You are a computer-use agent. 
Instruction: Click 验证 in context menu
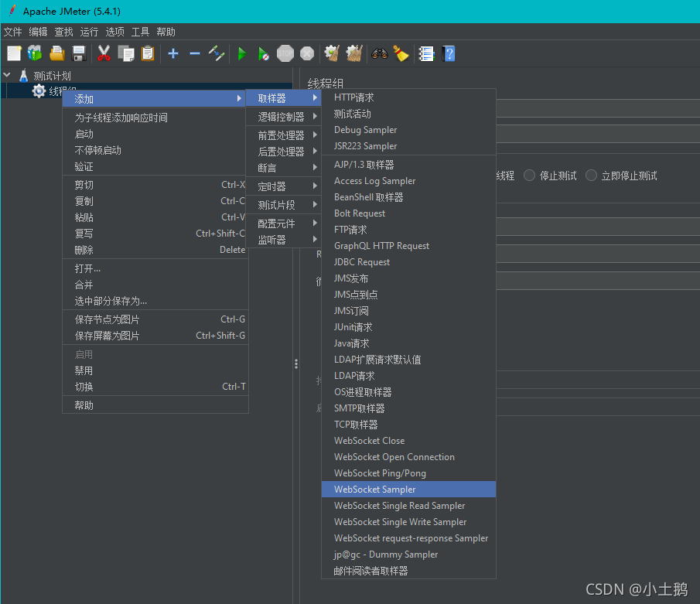[155, 166]
